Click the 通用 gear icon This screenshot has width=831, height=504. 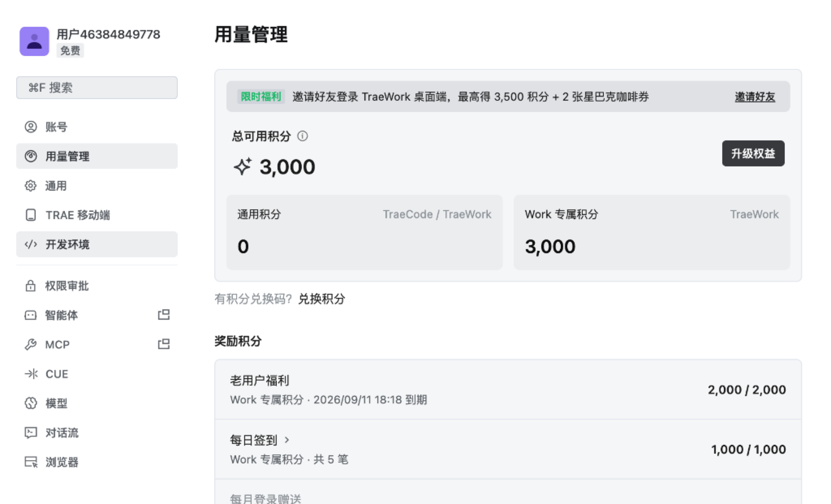point(31,186)
